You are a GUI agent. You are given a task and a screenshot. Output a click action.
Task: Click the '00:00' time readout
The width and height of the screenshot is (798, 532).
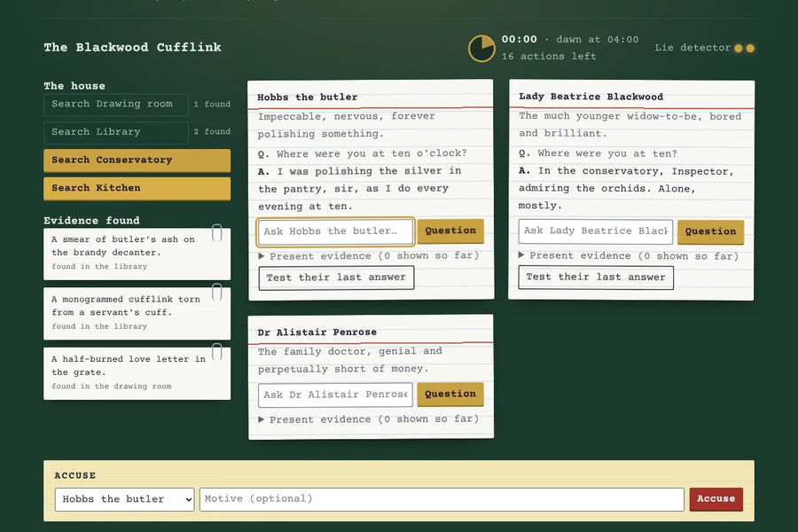519,39
